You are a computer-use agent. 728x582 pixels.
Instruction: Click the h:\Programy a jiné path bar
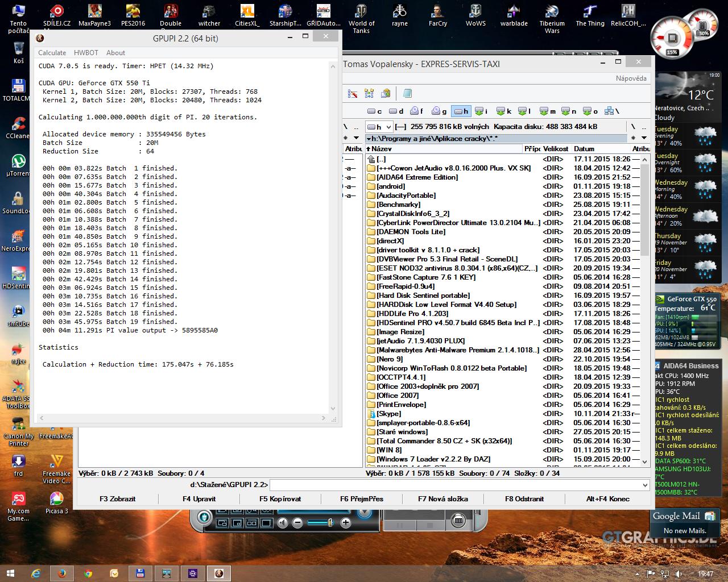496,138
